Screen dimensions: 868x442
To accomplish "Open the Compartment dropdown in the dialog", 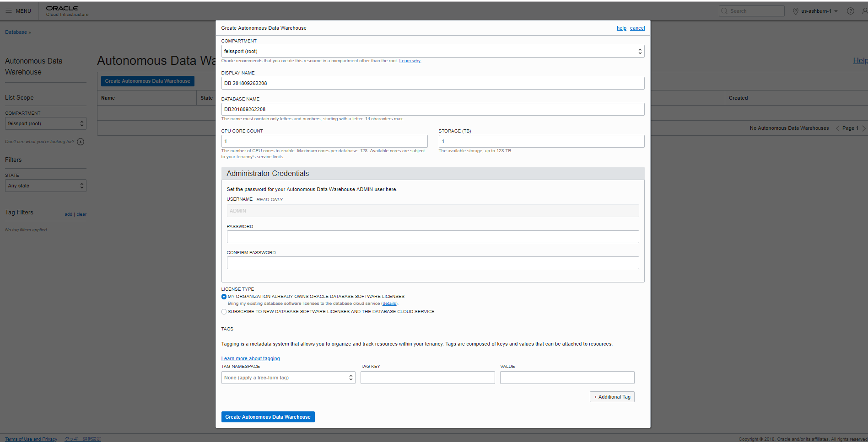I will pyautogui.click(x=433, y=51).
